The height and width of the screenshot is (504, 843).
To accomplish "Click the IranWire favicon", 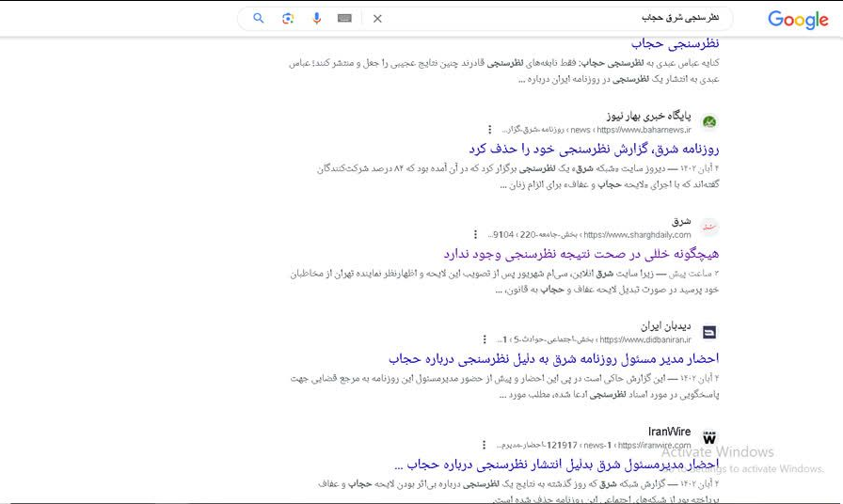I will (709, 437).
